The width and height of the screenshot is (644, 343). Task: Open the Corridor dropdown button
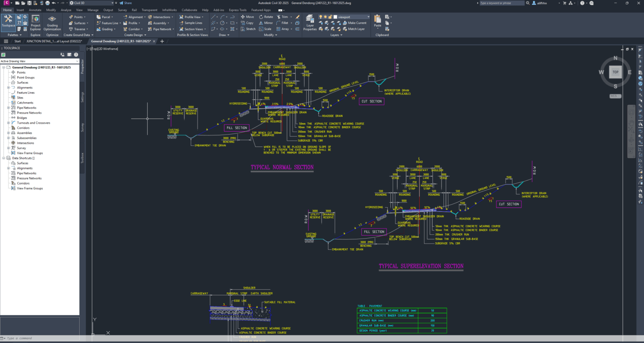click(x=133, y=29)
